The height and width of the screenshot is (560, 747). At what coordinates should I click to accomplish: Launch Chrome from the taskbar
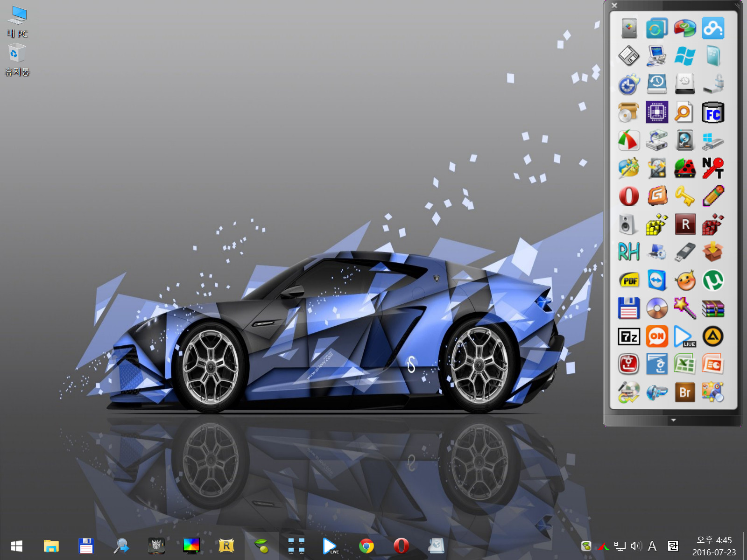[366, 546]
